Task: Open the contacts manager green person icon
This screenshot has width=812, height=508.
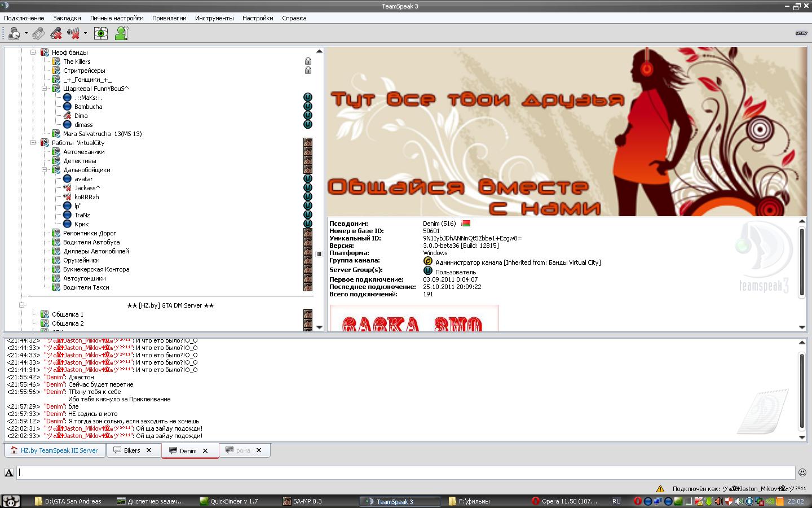Action: (121, 33)
